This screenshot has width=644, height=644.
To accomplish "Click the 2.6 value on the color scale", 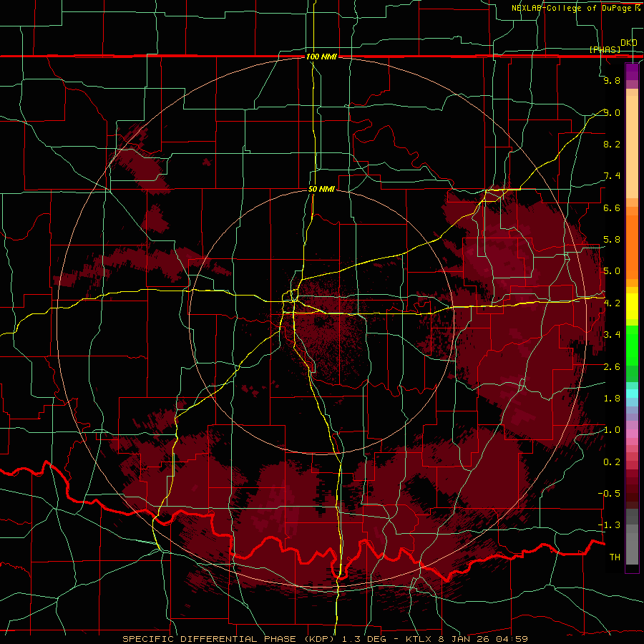I will point(612,367).
